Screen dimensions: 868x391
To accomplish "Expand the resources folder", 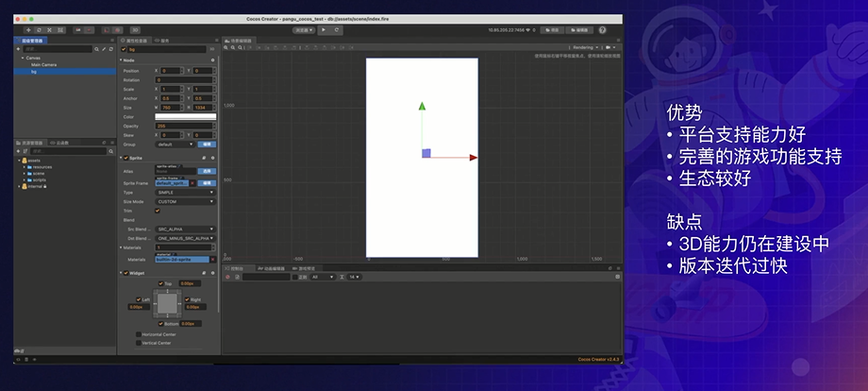I will 25,167.
